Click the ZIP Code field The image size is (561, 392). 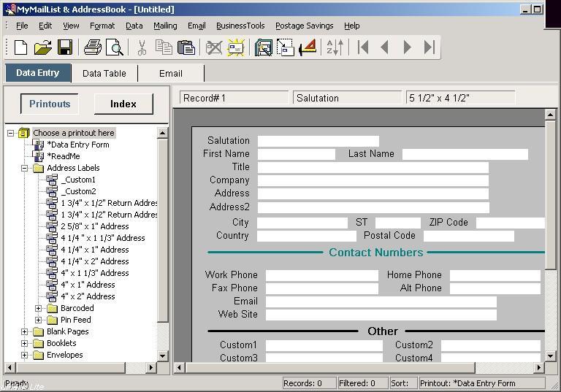(x=511, y=223)
